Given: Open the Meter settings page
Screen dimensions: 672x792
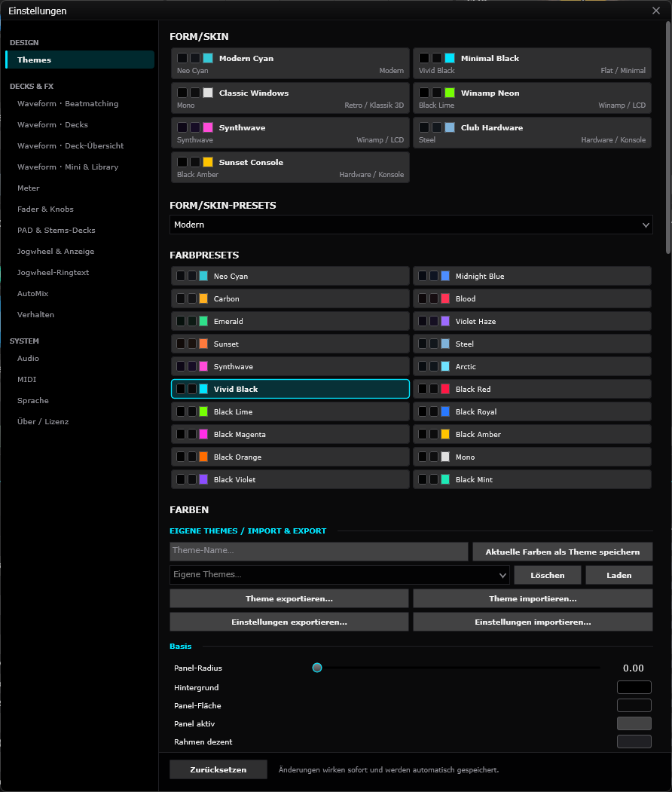Looking at the screenshot, I should (x=80, y=188).
